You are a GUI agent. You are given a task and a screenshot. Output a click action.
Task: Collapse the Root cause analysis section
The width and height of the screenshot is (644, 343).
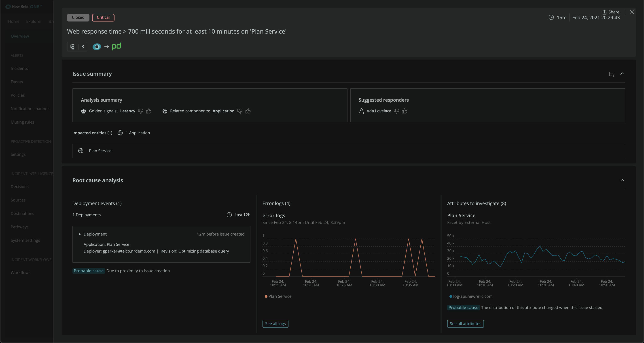tap(622, 180)
